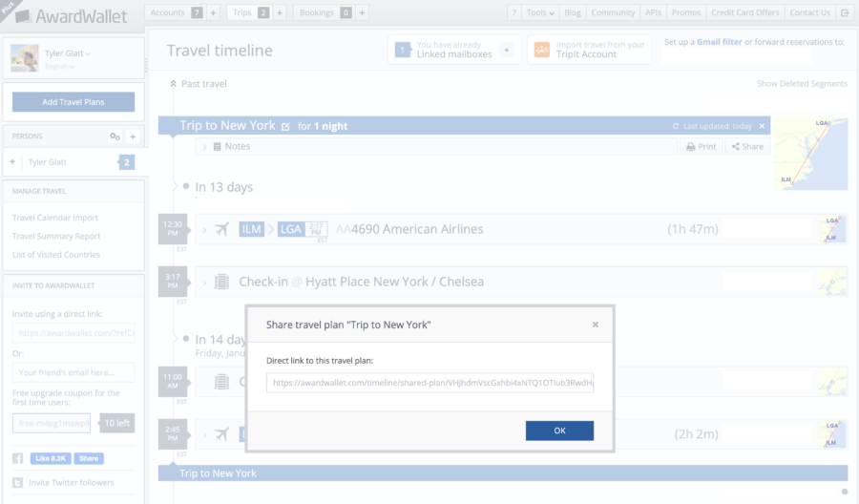
Task: Click the Facebook Like 8.3K button
Action: (x=51, y=458)
